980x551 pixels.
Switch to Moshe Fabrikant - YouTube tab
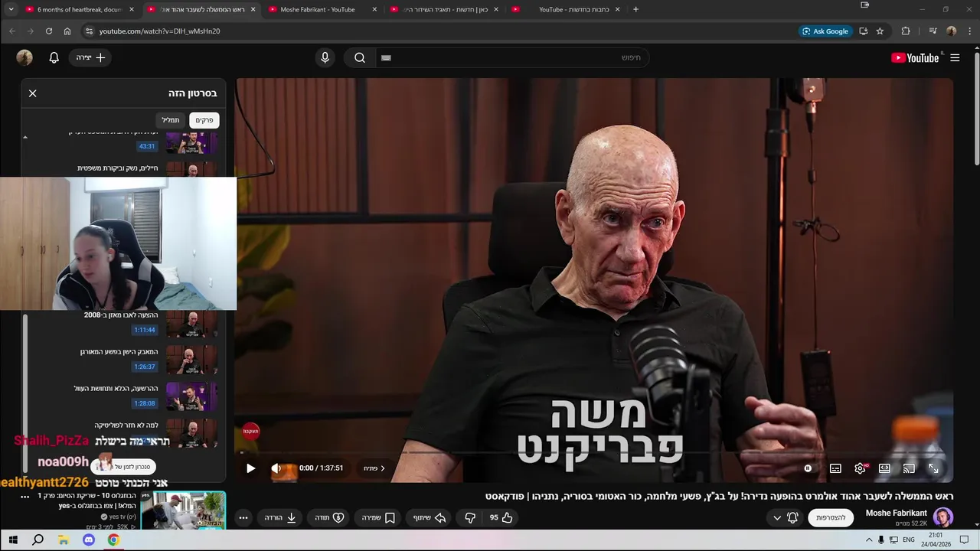[x=322, y=9]
